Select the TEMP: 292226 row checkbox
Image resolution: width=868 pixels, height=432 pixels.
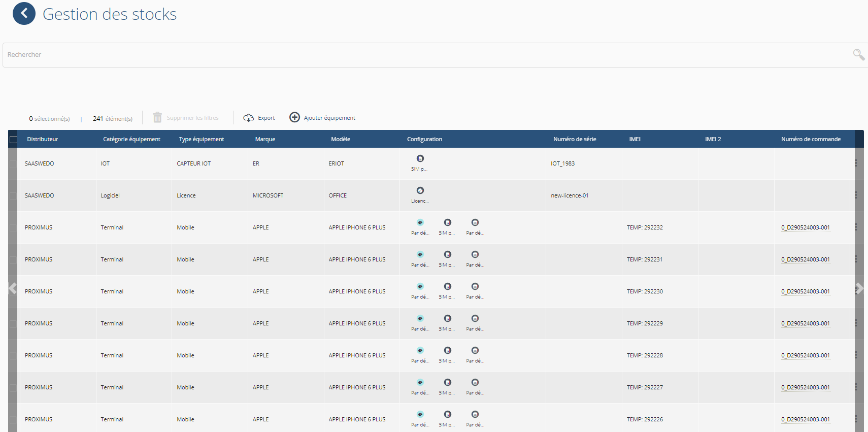tap(13, 419)
